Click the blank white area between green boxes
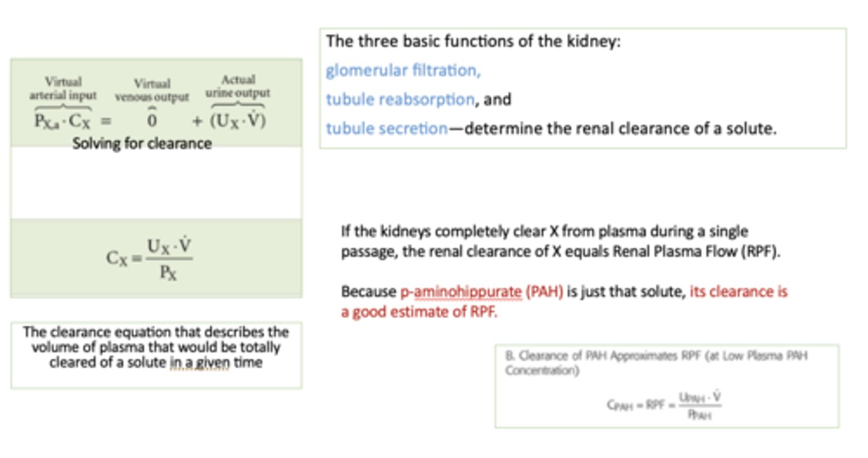 pos(156,183)
